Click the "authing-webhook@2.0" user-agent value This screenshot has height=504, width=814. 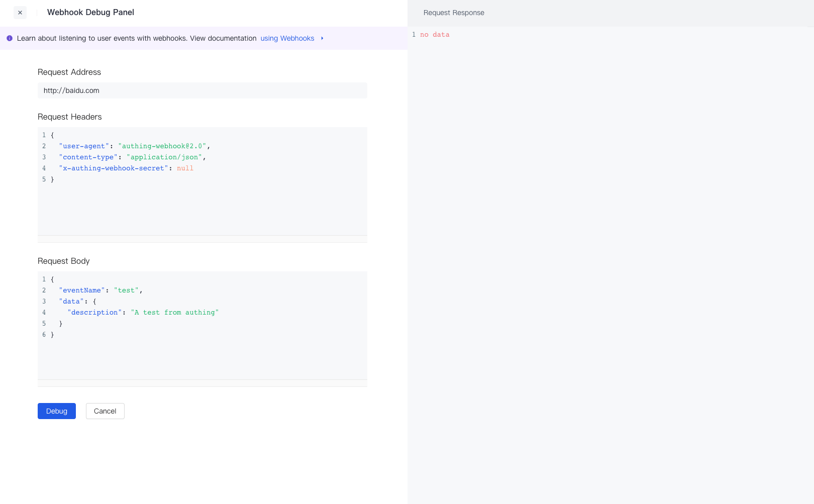162,146
